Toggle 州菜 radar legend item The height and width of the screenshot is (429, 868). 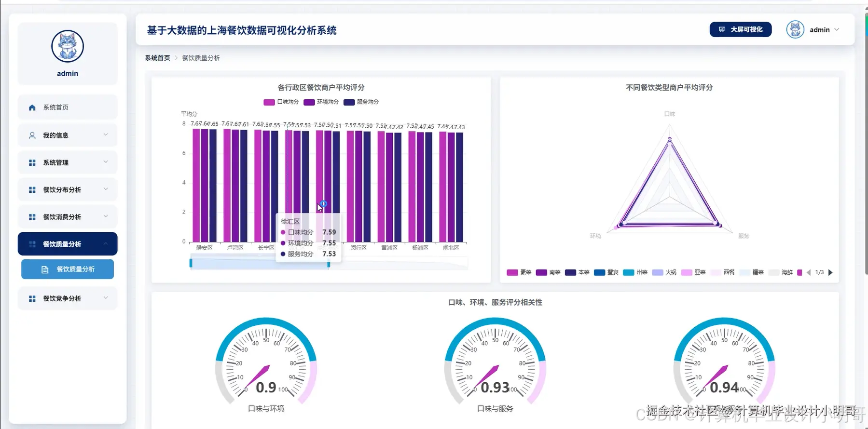tap(635, 272)
